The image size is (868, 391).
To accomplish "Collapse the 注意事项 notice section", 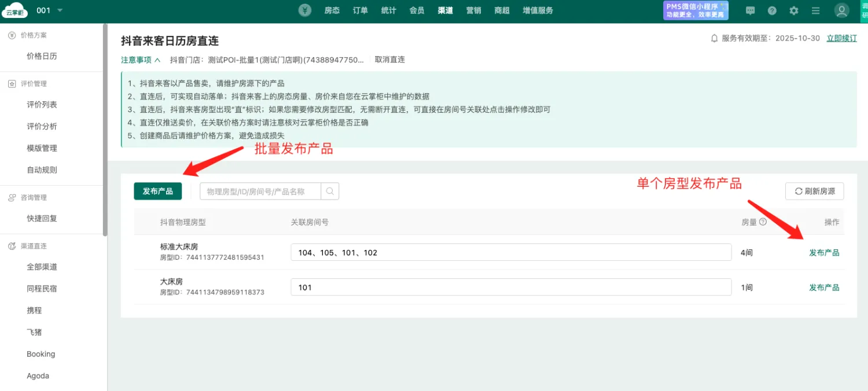I will 141,60.
